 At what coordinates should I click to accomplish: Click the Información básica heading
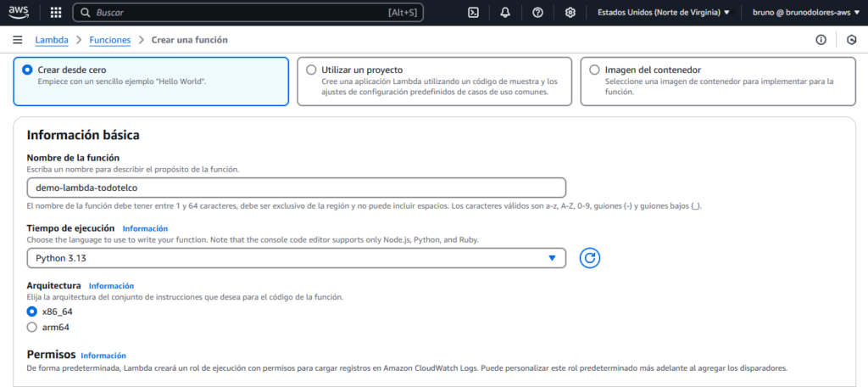tap(83, 135)
